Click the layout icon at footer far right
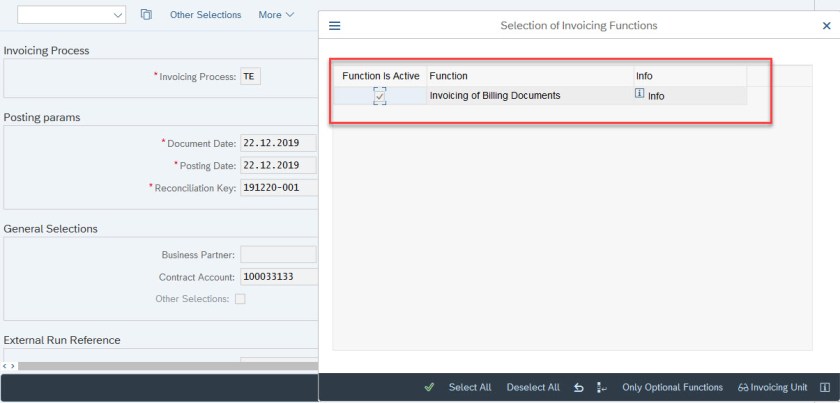840x403 pixels. point(824,388)
